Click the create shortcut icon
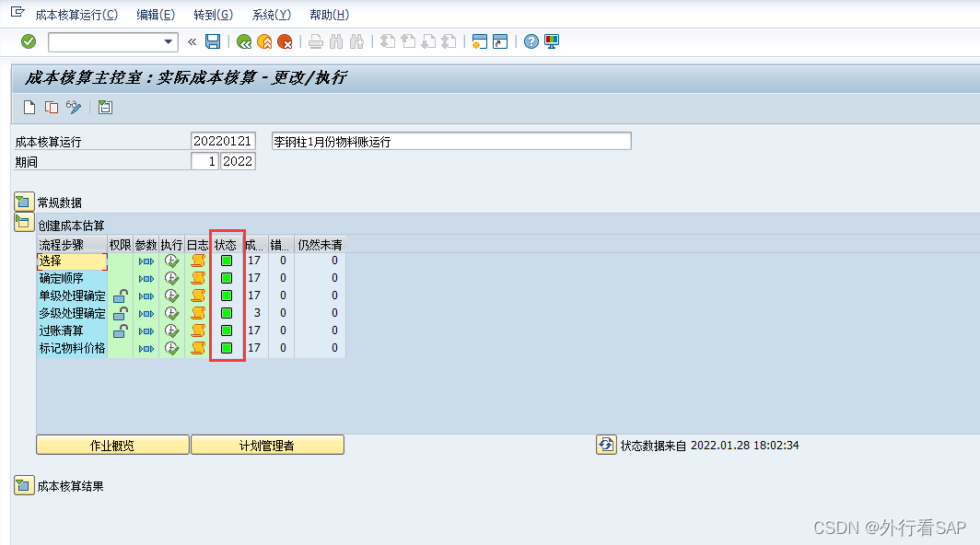Screen dimensions: 980x545 [x=500, y=41]
